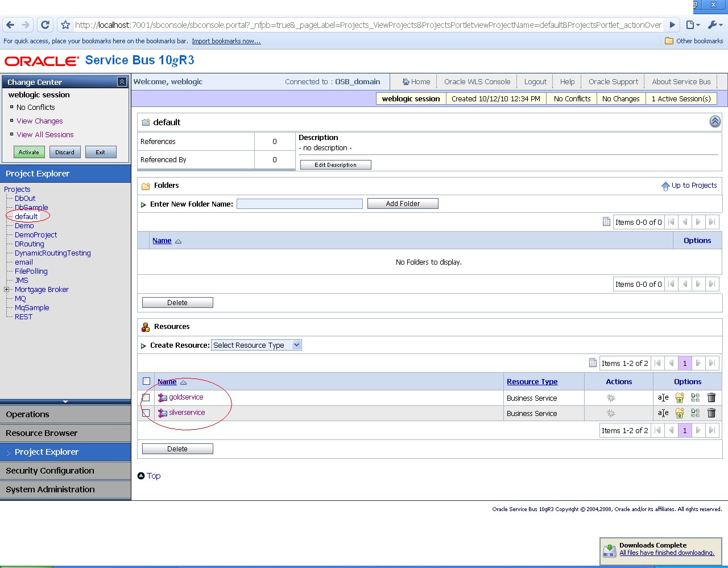Open the System Administration section

pos(65,489)
